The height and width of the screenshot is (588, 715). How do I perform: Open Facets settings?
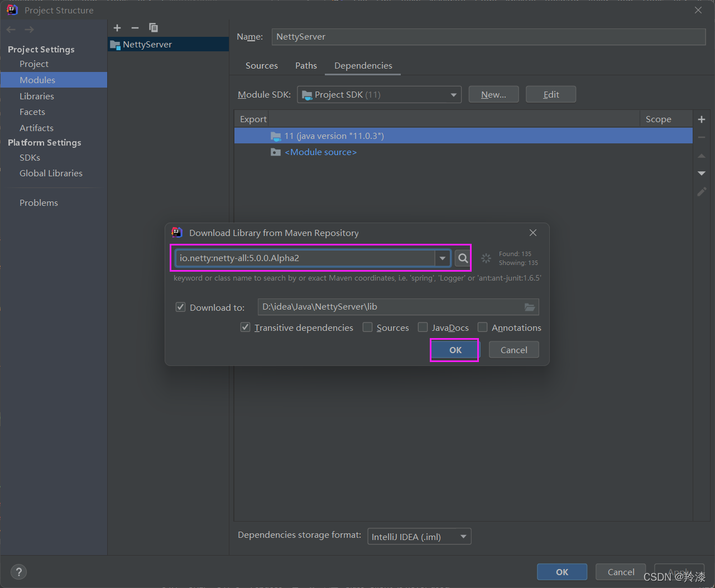pos(32,112)
